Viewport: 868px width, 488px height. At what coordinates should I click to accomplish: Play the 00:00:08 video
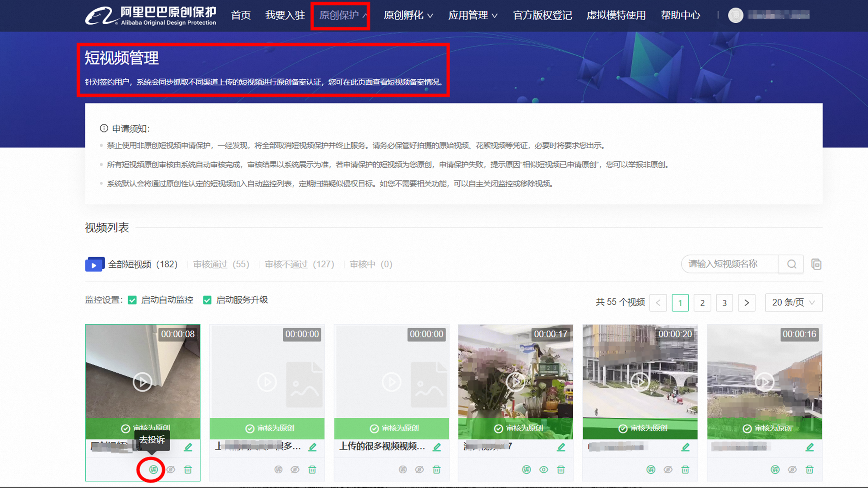coord(142,382)
